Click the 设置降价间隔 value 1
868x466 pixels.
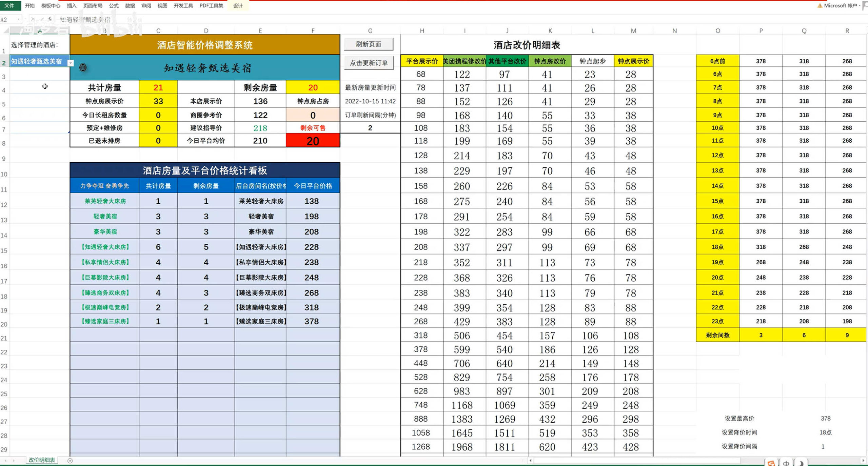click(823, 446)
